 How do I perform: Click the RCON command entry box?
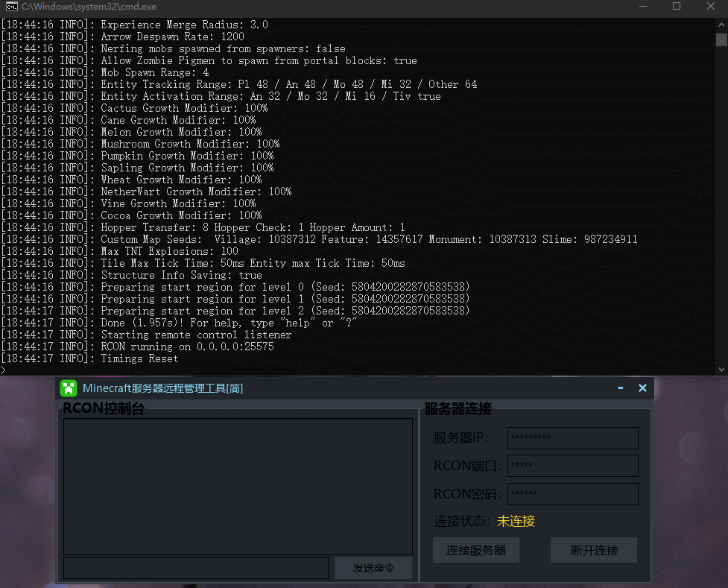[196, 568]
